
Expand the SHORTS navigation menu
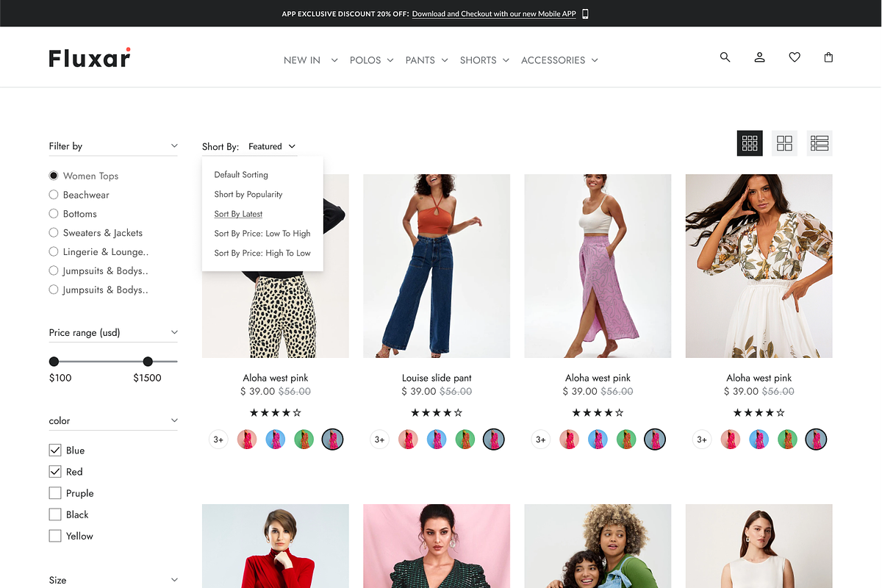484,60
